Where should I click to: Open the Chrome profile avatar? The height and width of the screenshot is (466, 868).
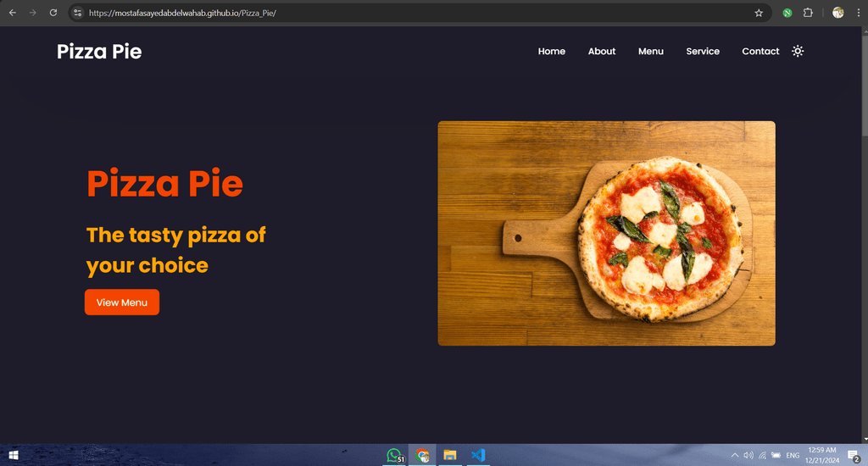837,13
